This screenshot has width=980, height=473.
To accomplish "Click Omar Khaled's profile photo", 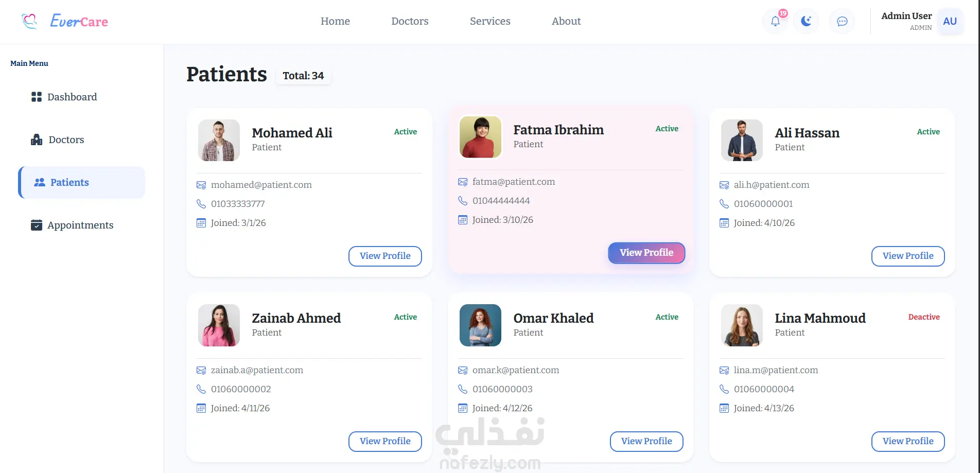I will [x=480, y=325].
